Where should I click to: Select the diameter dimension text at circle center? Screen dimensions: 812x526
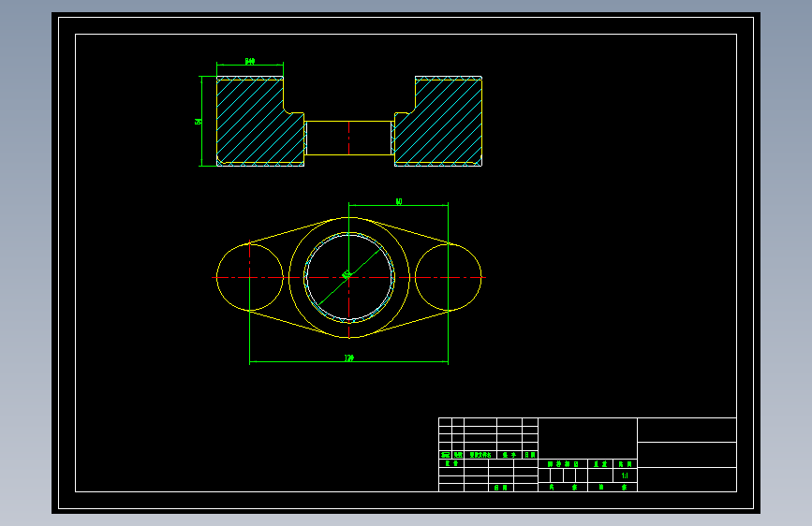(x=347, y=274)
